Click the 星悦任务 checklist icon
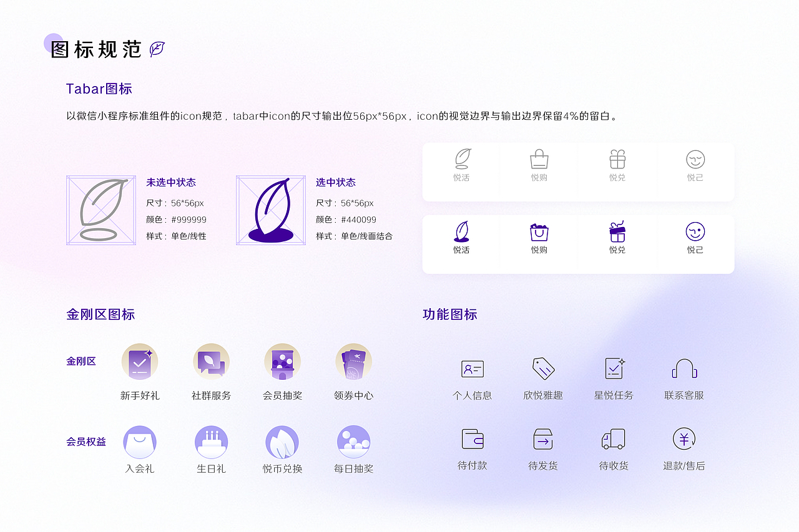The image size is (799, 532). [x=614, y=369]
